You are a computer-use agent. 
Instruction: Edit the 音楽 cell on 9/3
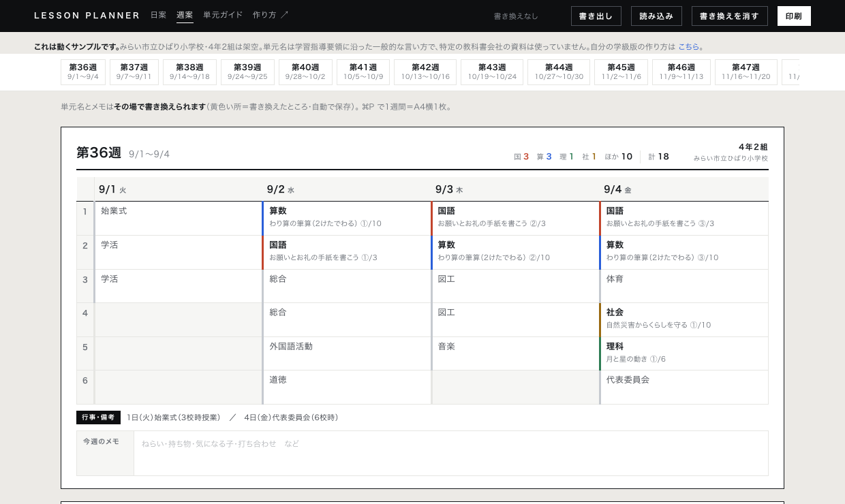[x=515, y=353]
